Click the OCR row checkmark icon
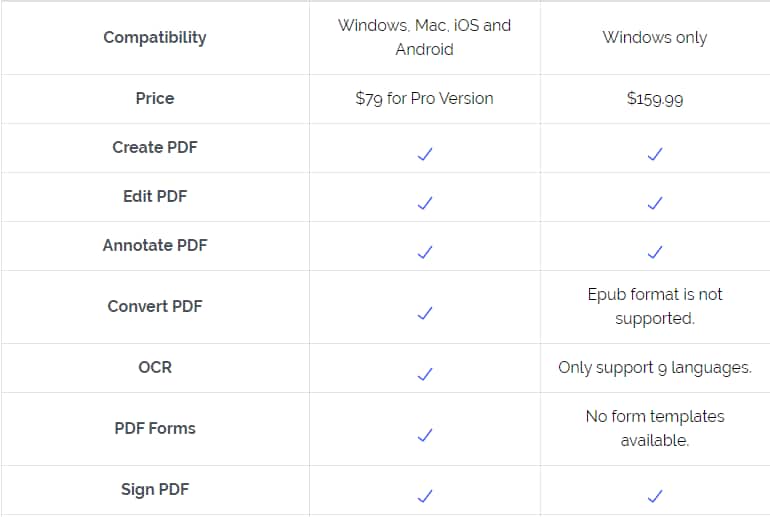 [x=425, y=374]
